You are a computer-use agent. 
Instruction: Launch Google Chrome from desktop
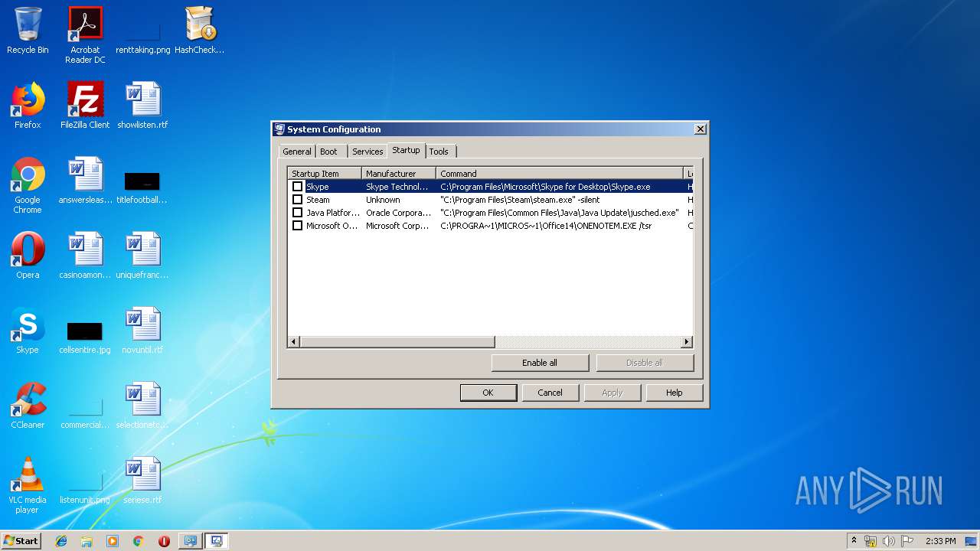pyautogui.click(x=28, y=185)
